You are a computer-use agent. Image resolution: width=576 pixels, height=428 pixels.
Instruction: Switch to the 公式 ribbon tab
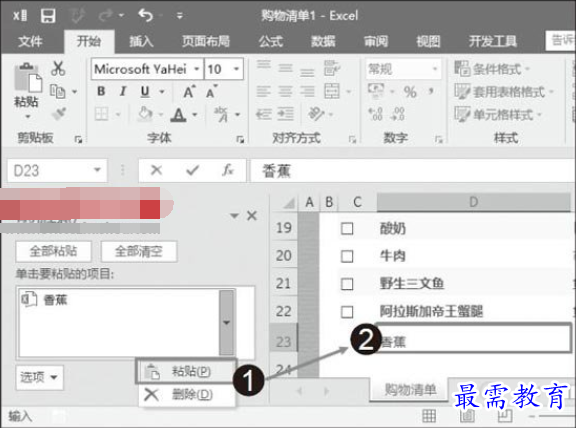(271, 41)
